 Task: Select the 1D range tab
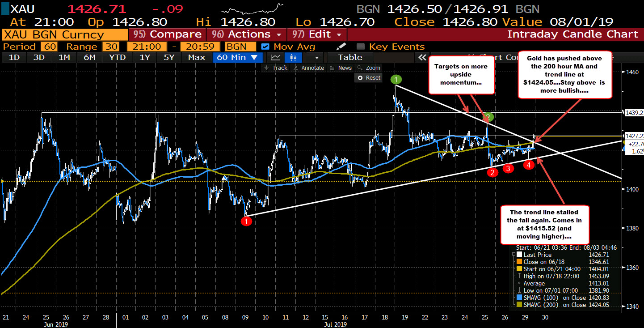(14, 57)
